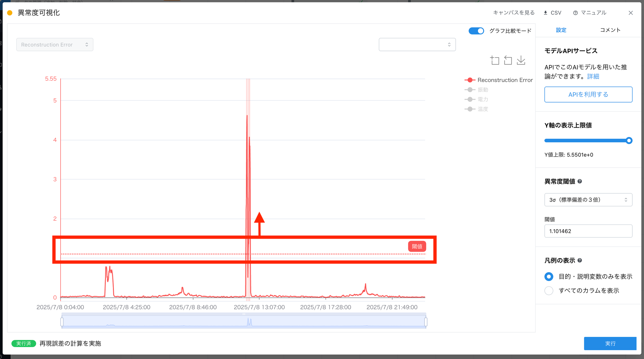
Task: Click the help icon beside 異常度閾値
Action: [580, 181]
